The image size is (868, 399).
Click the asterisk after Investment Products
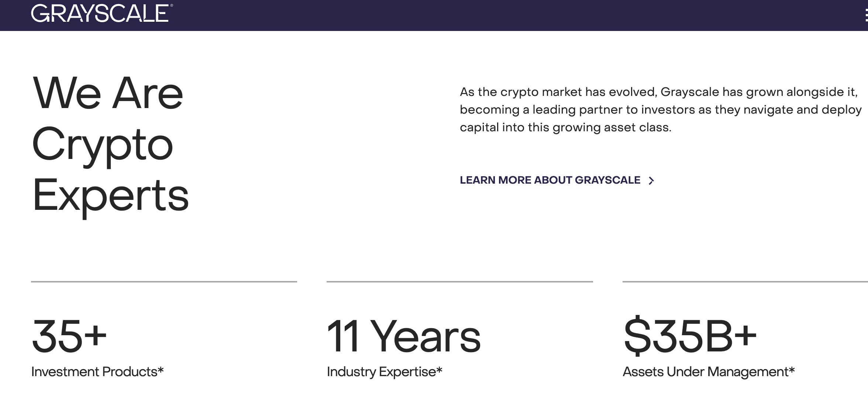161,370
